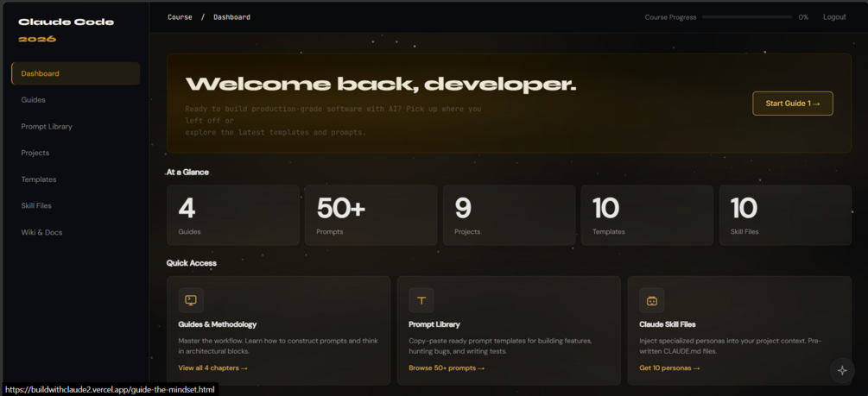This screenshot has height=396, width=868.
Task: Open Dashboard in the sidebar
Action: [x=75, y=73]
